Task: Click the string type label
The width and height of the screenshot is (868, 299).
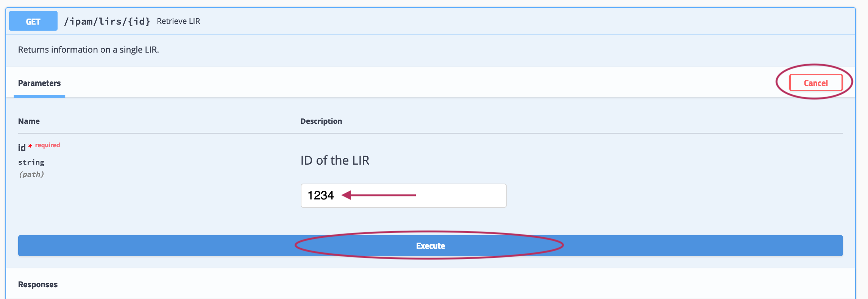Action: pyautogui.click(x=31, y=162)
